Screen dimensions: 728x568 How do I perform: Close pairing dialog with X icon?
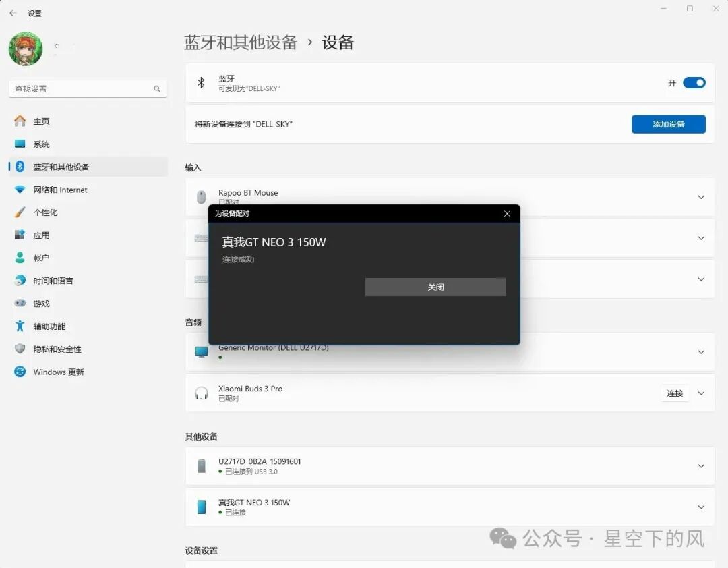click(x=507, y=213)
